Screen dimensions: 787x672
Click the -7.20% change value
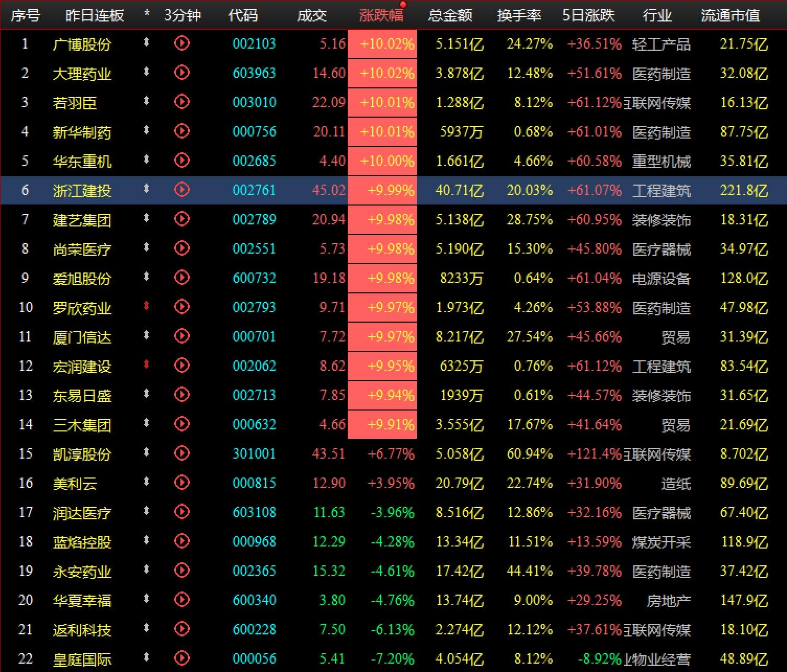[393, 658]
